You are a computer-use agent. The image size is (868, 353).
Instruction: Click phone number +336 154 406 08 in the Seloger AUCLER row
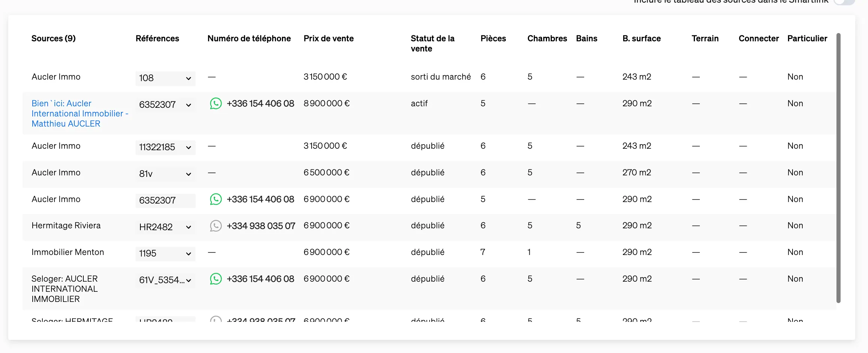click(x=261, y=279)
